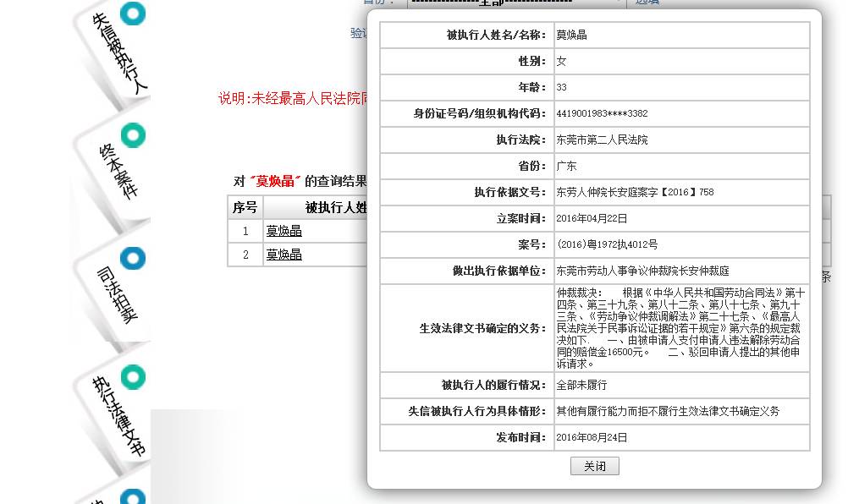859x504 pixels.
Task: Click row number 2 in results table
Action: point(245,255)
